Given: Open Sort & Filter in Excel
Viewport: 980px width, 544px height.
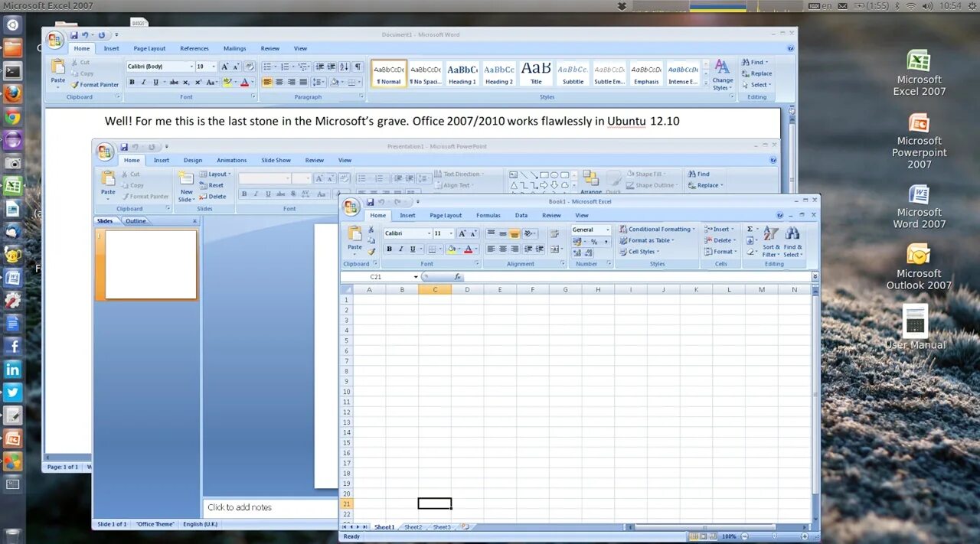Looking at the screenshot, I should pos(772,242).
